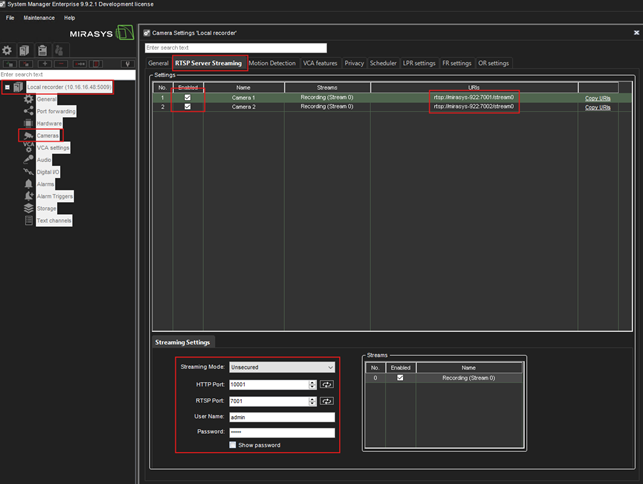Open the recorders tab icon
Image resolution: width=643 pixels, height=484 pixels.
[24, 50]
